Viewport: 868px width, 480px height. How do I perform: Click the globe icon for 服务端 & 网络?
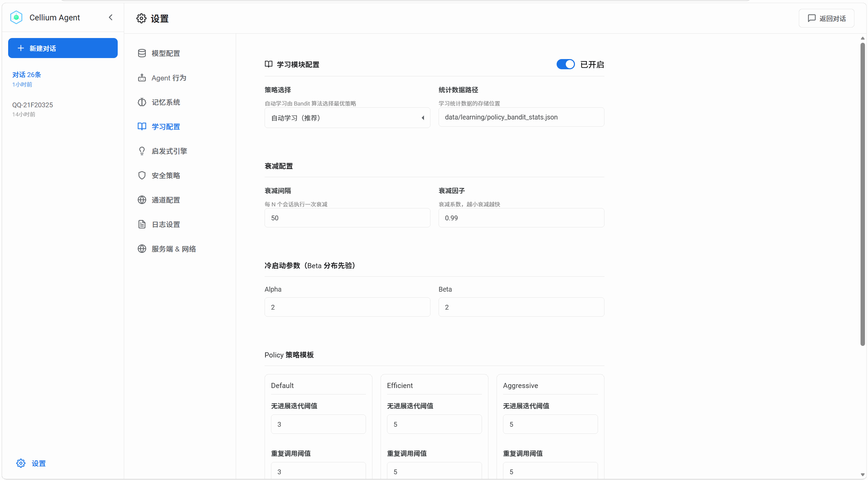click(142, 249)
